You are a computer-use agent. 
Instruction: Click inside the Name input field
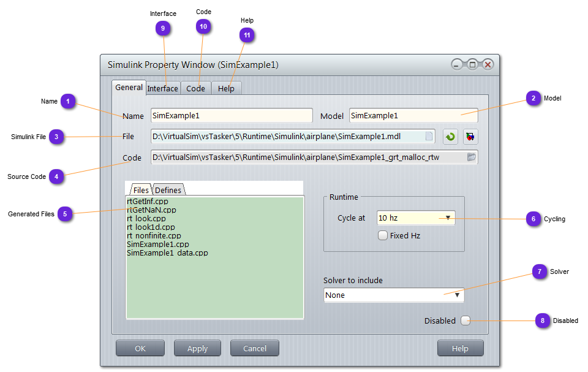(232, 115)
